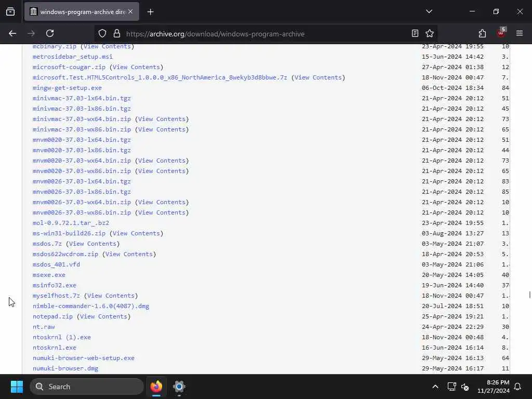Download metrosidebar_setup.msi

pyautogui.click(x=73, y=57)
